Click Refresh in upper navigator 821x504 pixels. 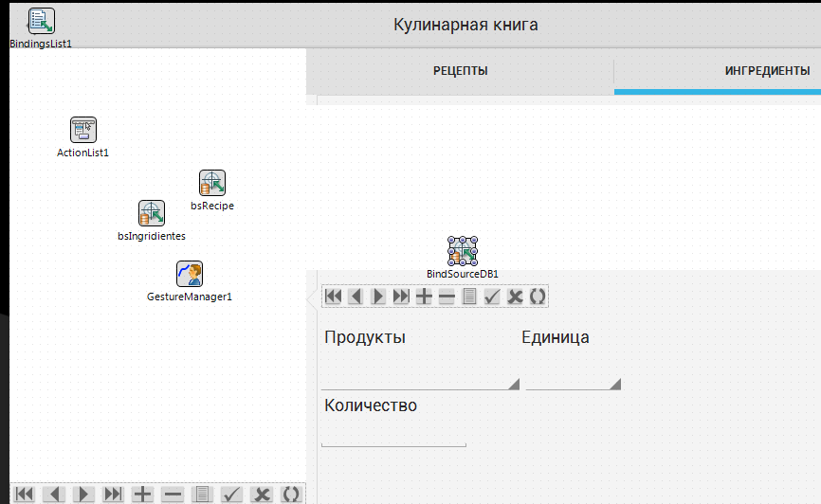(538, 297)
